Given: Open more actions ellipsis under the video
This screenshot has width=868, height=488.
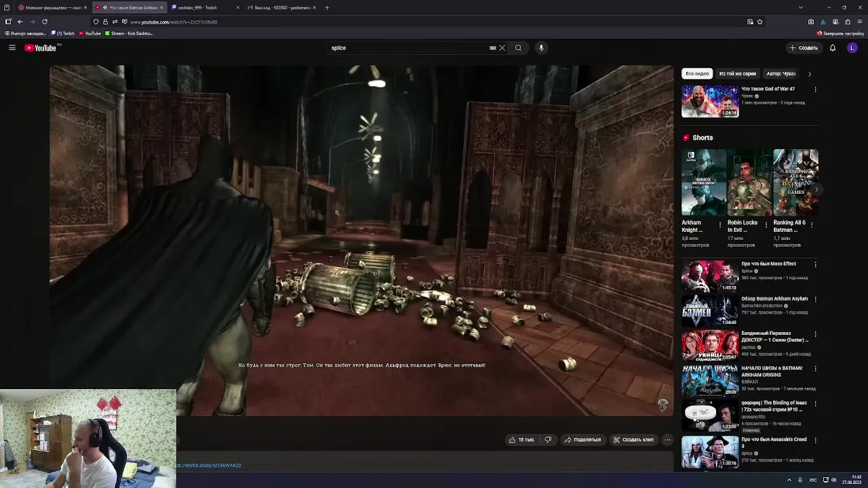Looking at the screenshot, I should [667, 439].
